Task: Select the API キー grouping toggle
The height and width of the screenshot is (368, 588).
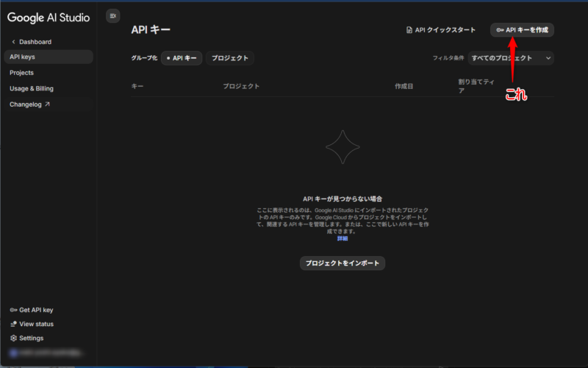Action: pyautogui.click(x=182, y=57)
